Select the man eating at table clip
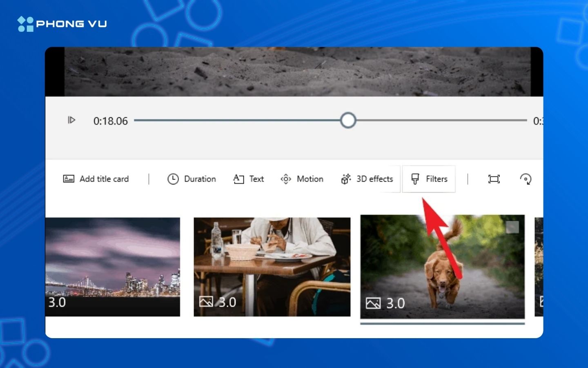The image size is (588, 368). pos(272,262)
